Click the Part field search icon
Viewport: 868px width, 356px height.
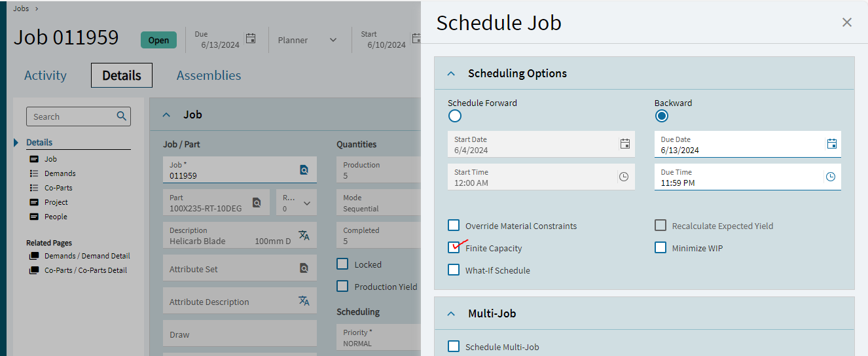[257, 202]
